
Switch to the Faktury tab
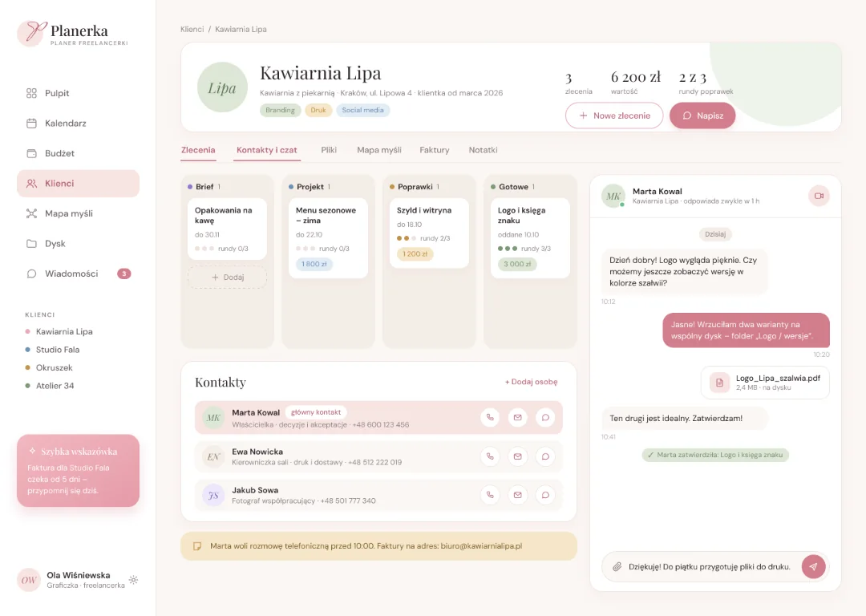click(434, 150)
